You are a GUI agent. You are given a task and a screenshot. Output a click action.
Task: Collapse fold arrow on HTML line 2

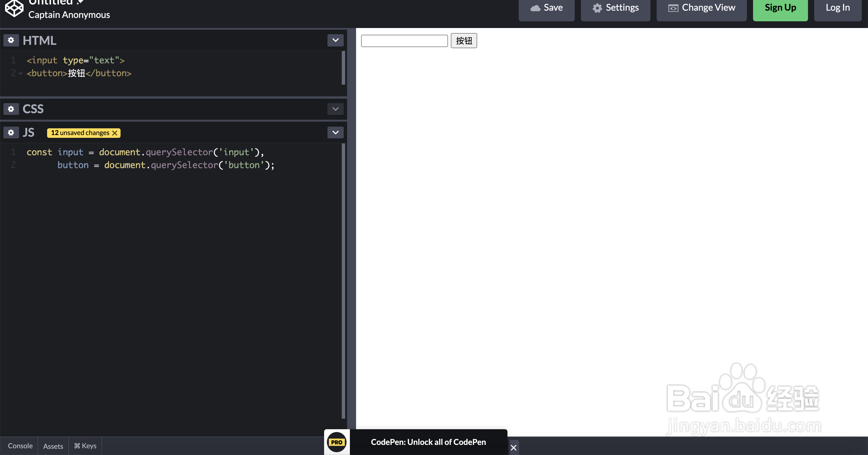tap(20, 73)
